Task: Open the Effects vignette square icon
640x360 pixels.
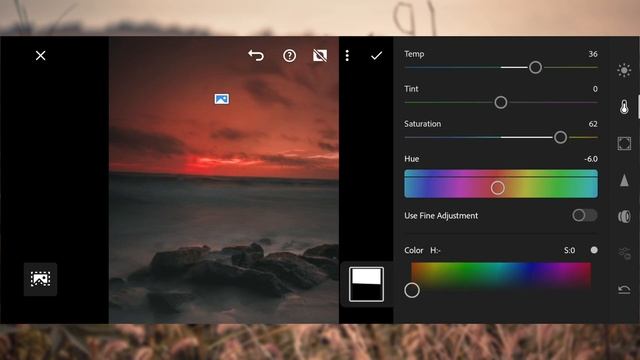Action: click(624, 144)
